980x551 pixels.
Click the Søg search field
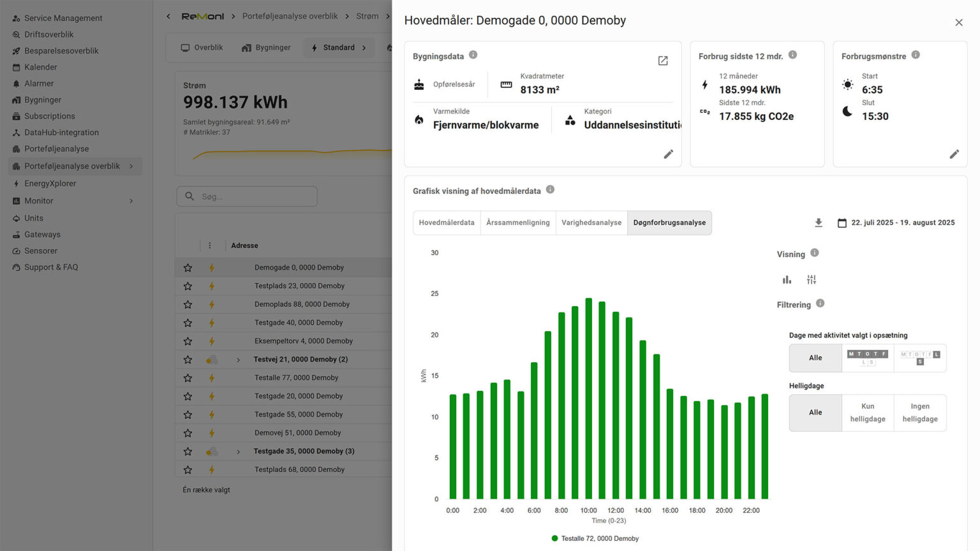pyautogui.click(x=247, y=196)
